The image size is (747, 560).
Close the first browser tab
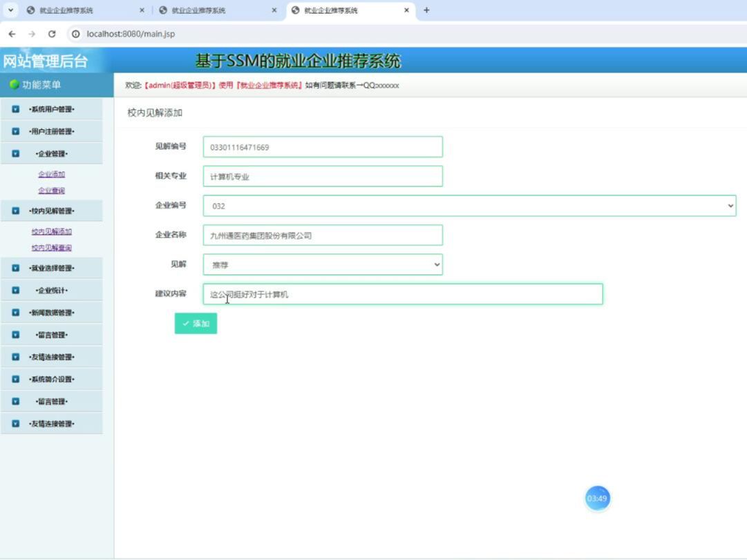pos(142,10)
